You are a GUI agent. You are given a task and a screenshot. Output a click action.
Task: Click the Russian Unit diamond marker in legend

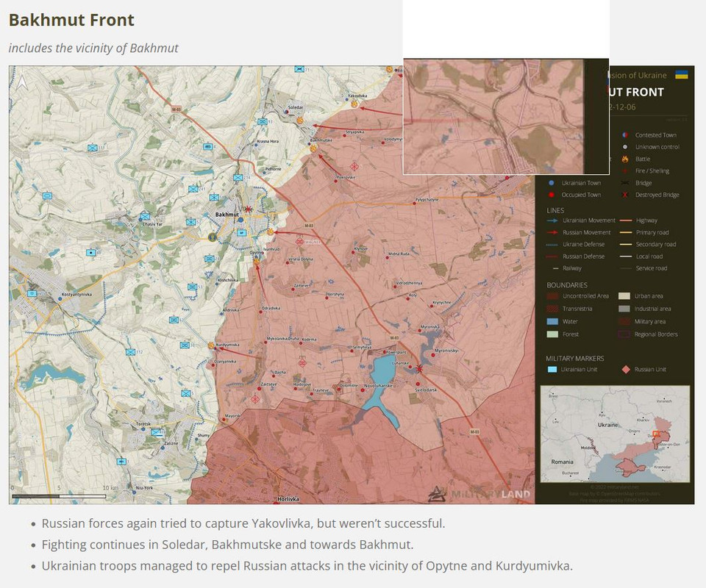626,370
